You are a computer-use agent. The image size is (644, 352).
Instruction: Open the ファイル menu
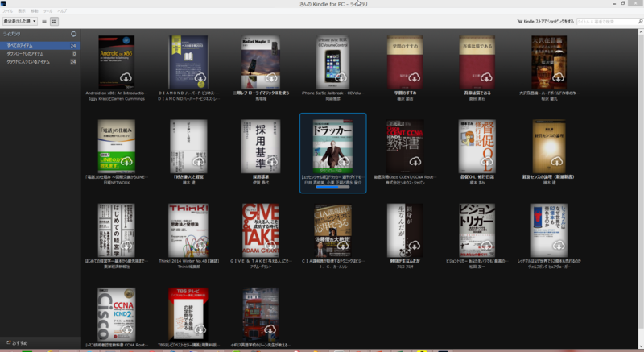pyautogui.click(x=7, y=11)
